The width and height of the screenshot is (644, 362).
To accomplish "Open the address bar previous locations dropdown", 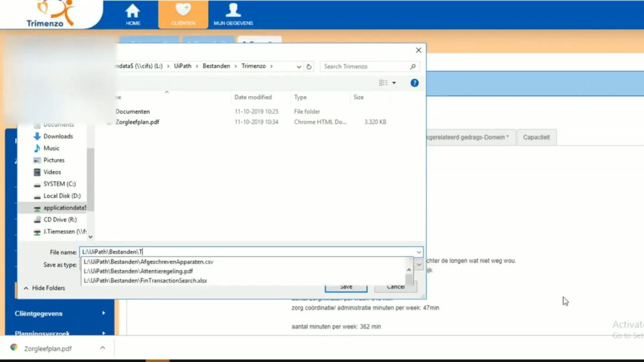I will (x=299, y=66).
